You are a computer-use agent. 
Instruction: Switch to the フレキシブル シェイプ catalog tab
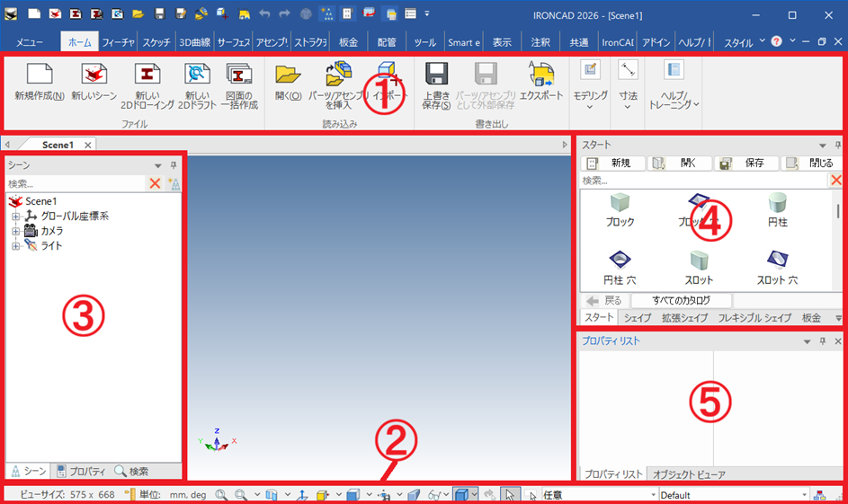pos(754,318)
